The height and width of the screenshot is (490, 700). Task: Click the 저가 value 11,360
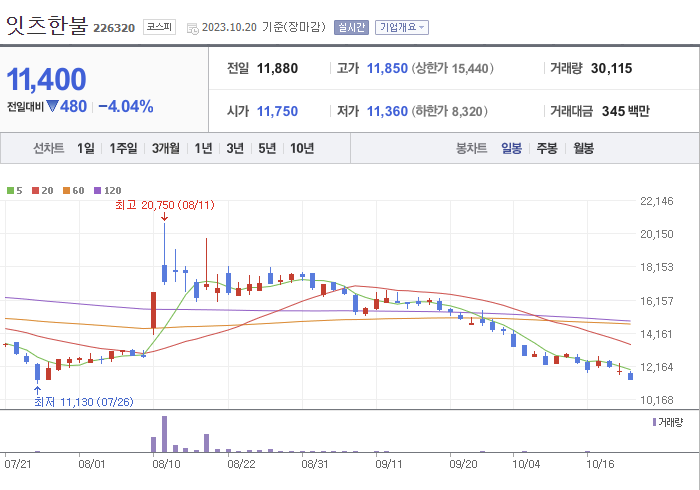[x=387, y=111]
